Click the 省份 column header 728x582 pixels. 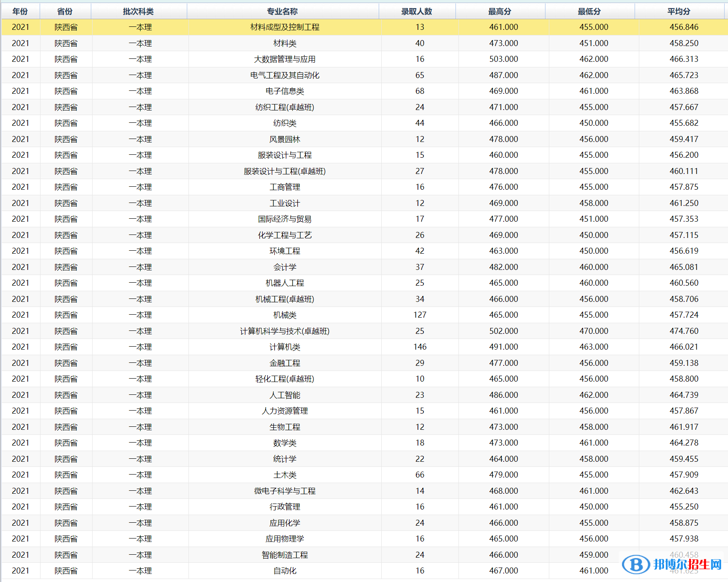point(65,12)
